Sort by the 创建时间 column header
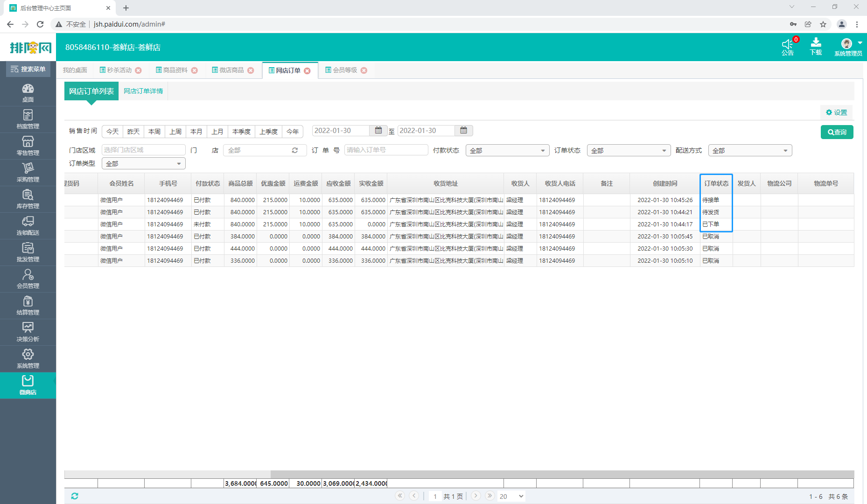867x504 pixels. (x=665, y=183)
